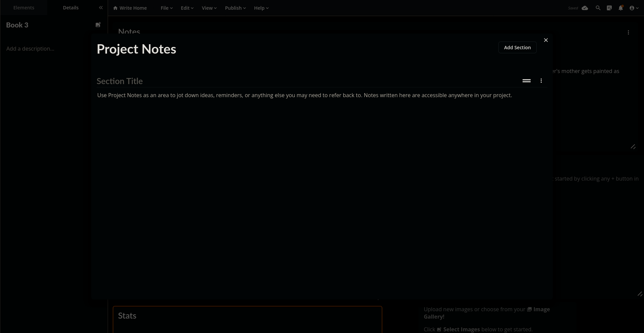
Task: Open the Help menu
Action: [x=261, y=8]
